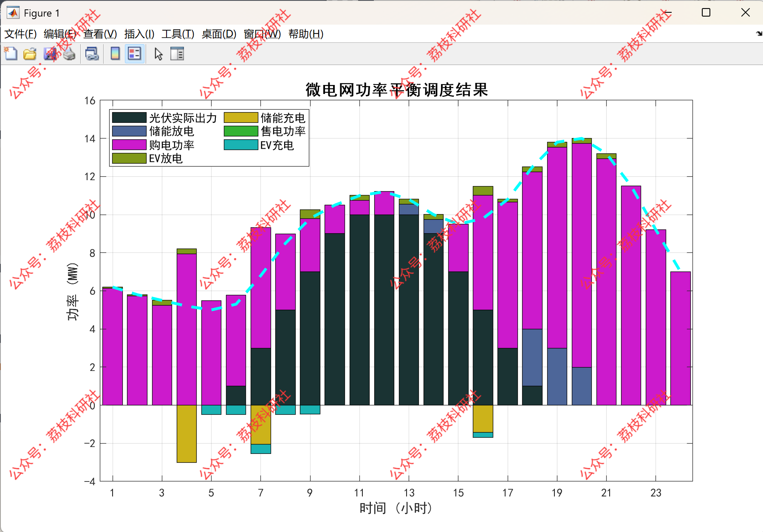
Task: Click the MATLAB logo in the title bar
Action: click(x=13, y=13)
